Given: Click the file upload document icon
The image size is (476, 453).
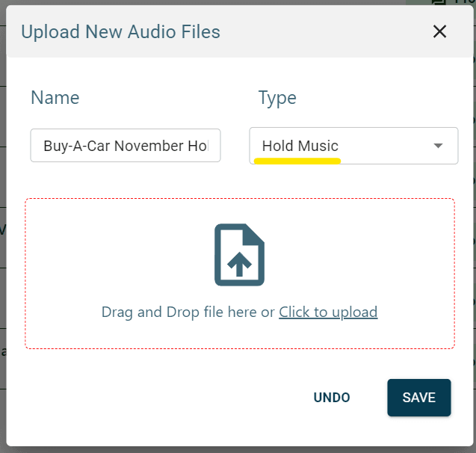Looking at the screenshot, I should 239,254.
